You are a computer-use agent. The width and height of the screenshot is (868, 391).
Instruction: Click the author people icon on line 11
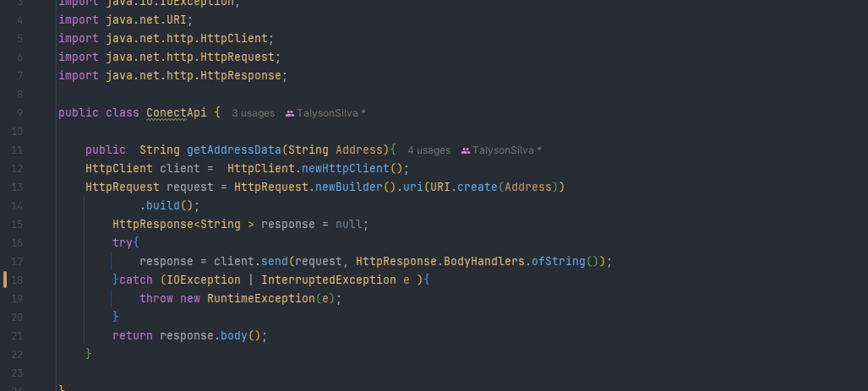coord(466,150)
